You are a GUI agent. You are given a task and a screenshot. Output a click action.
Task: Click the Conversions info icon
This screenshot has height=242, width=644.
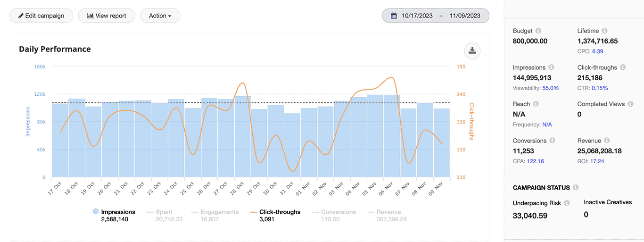click(x=552, y=141)
